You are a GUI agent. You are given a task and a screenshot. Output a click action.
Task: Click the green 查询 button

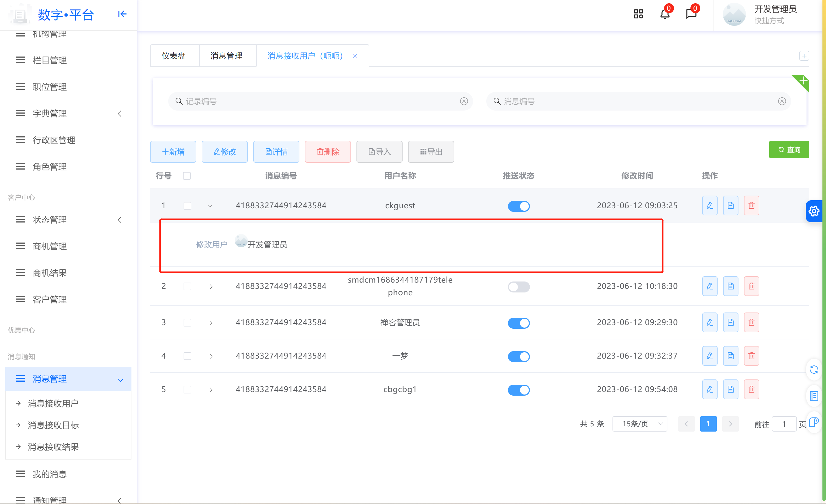coord(789,150)
